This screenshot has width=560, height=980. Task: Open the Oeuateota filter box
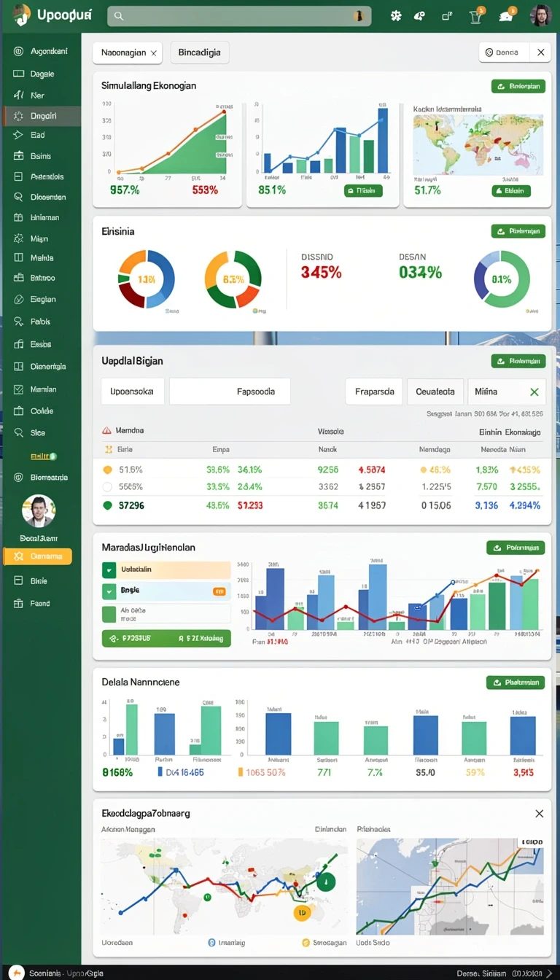435,392
